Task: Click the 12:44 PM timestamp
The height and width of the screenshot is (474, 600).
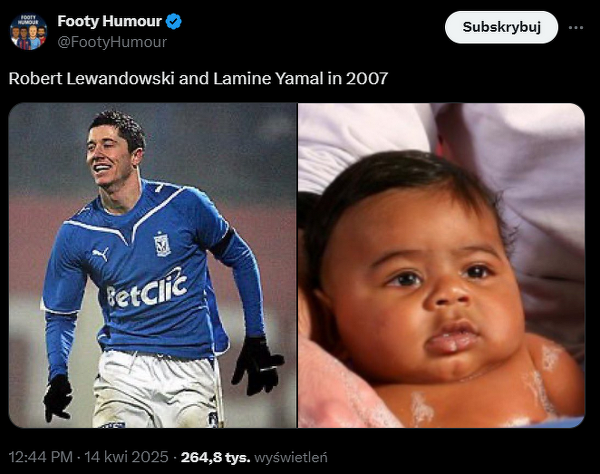Action: tap(41, 457)
